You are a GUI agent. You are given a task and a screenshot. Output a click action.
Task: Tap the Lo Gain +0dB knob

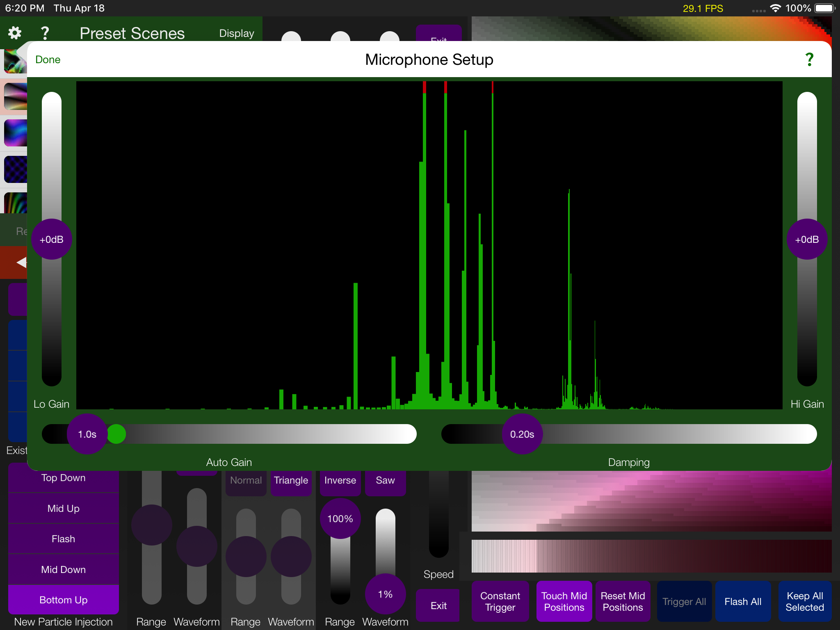[51, 239]
